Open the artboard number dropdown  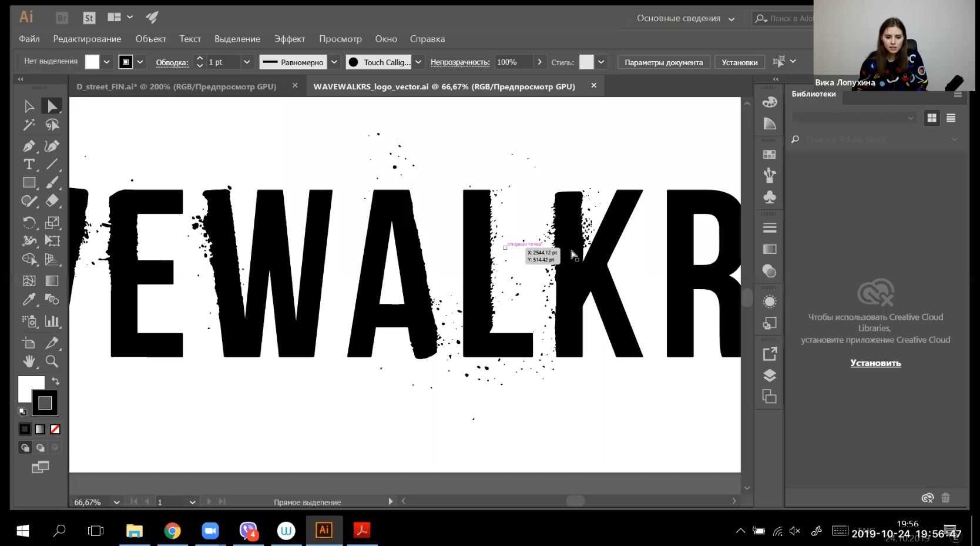(192, 502)
